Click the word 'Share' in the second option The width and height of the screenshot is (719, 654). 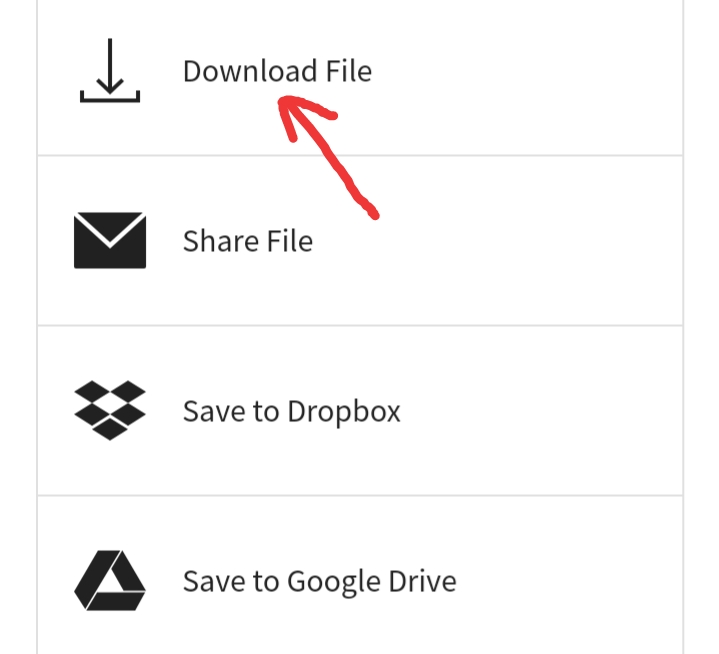(221, 241)
